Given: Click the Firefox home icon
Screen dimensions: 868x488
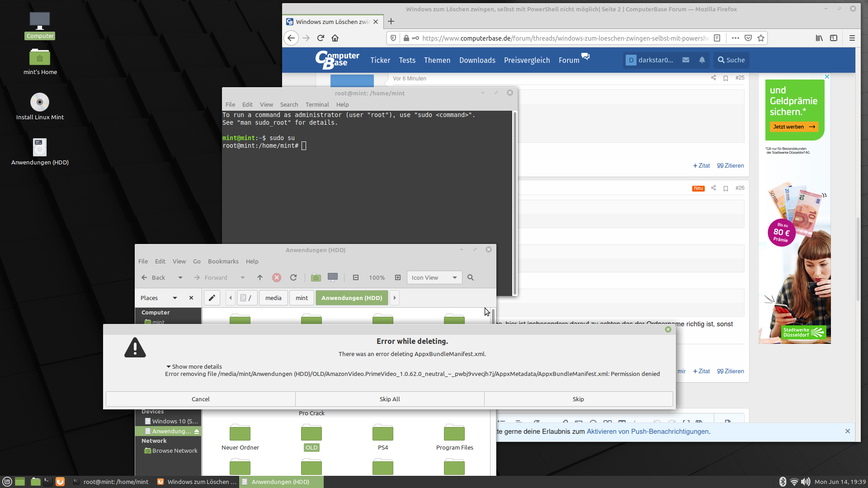Looking at the screenshot, I should 335,38.
